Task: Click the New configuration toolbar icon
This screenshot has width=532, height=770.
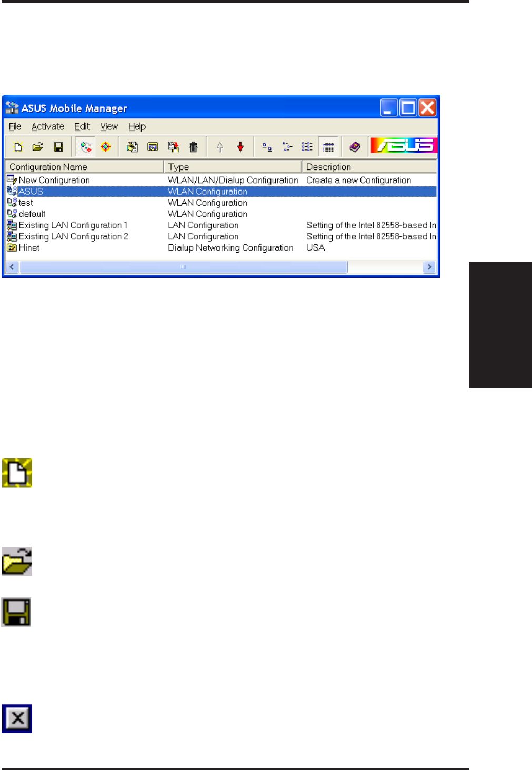Action: [x=18, y=147]
